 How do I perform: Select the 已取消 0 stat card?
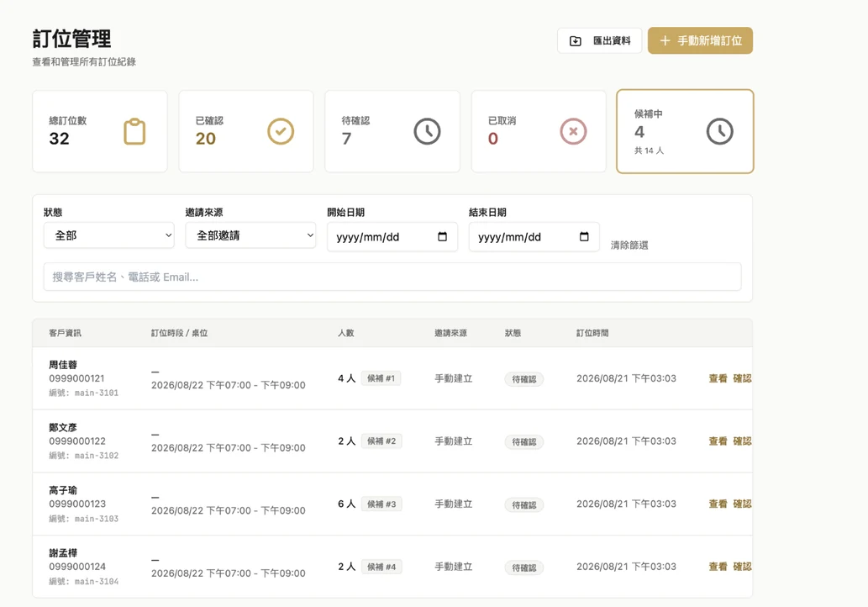(x=539, y=131)
